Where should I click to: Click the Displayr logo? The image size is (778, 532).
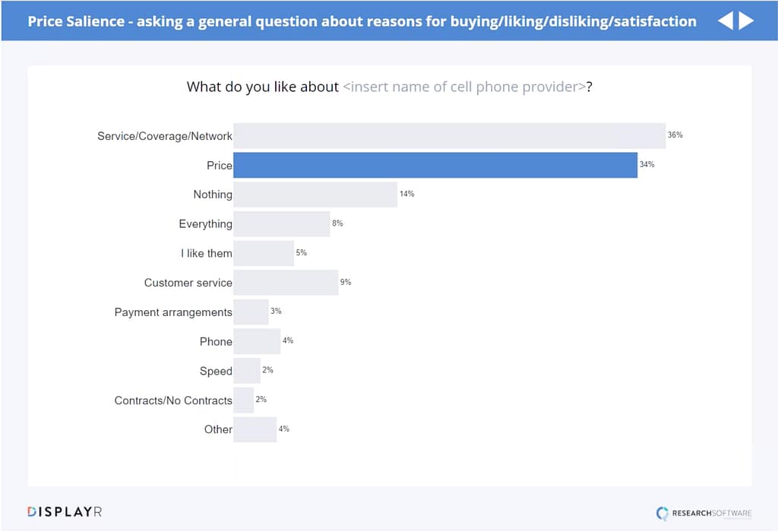[65, 511]
